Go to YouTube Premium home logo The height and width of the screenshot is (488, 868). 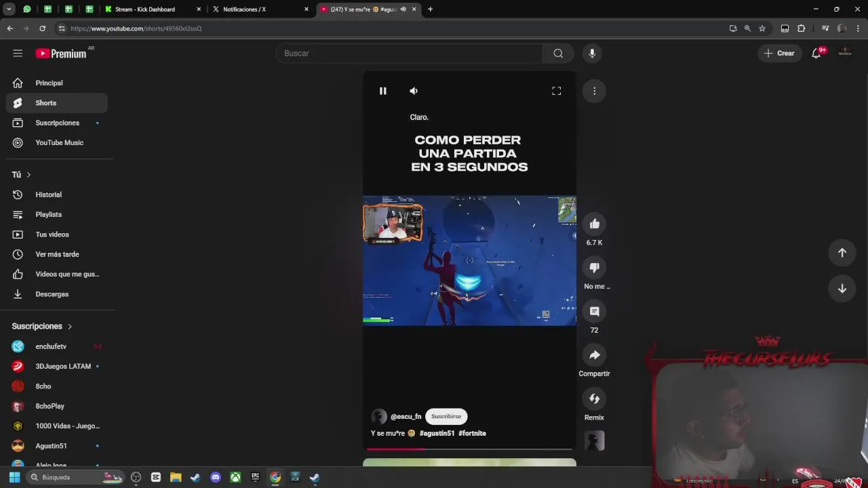pos(61,54)
